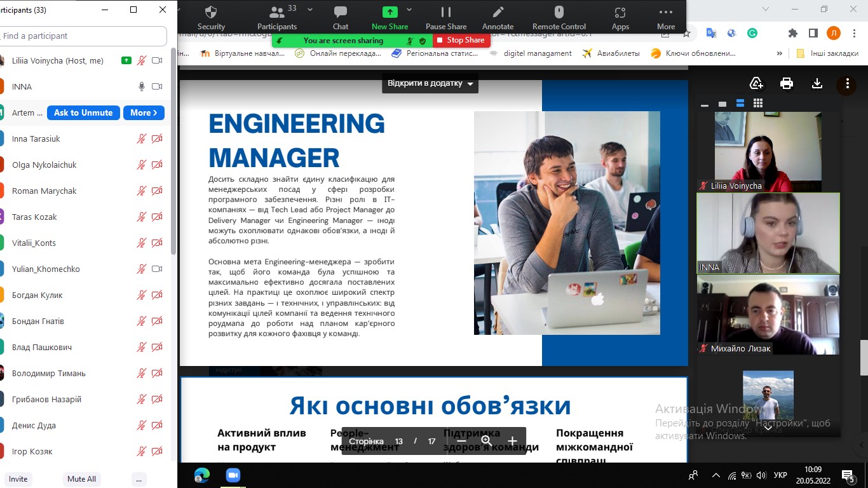Viewport: 868px width, 488px height.
Task: Click the Invite button in the participants panel
Action: click(x=18, y=479)
